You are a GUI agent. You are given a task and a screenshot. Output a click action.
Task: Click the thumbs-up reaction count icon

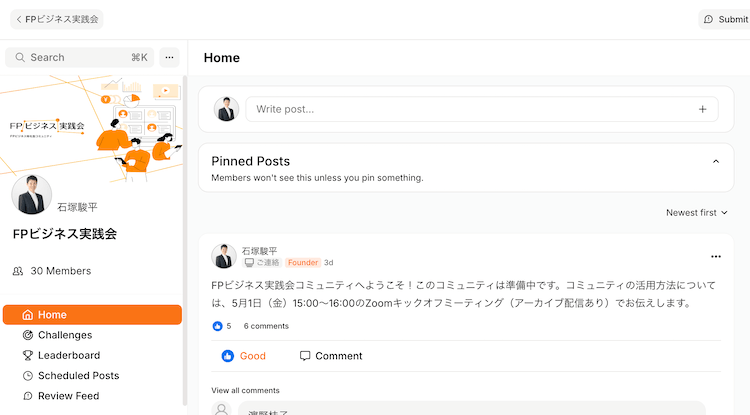click(x=218, y=326)
